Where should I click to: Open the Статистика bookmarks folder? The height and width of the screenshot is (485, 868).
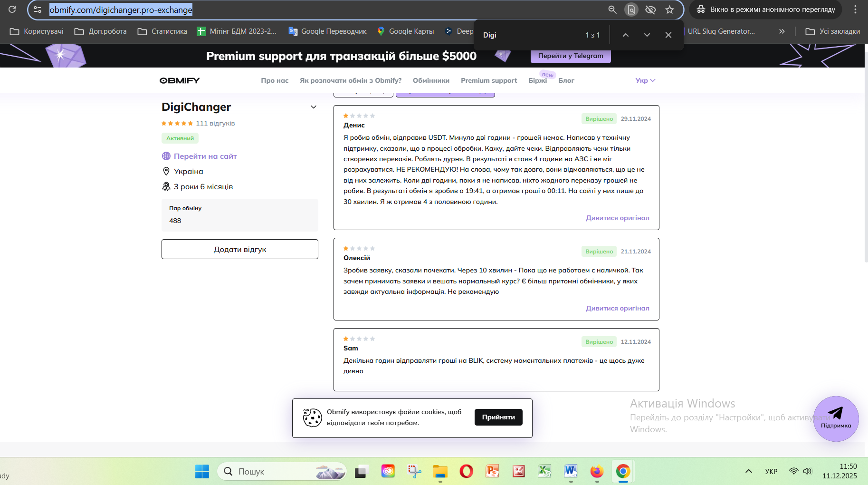[162, 31]
